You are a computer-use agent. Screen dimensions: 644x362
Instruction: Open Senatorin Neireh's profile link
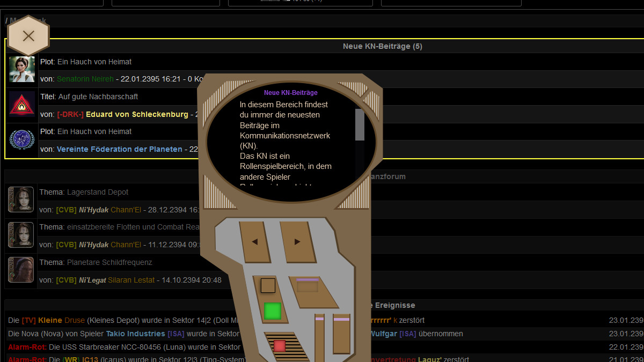(85, 79)
